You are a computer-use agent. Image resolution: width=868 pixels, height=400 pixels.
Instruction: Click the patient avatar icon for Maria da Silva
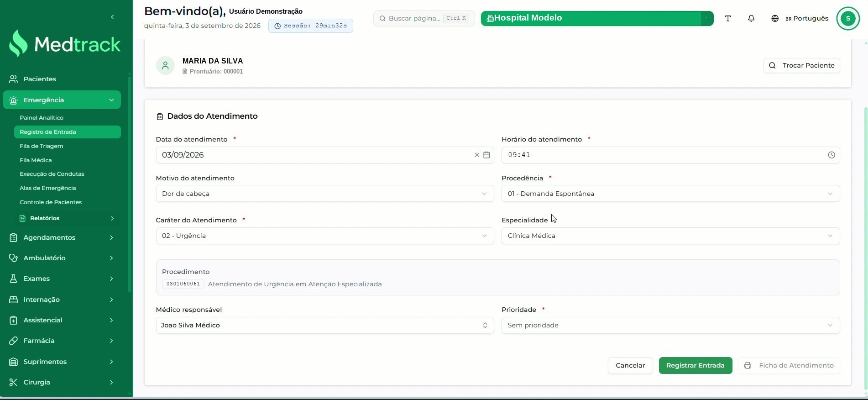[x=166, y=65]
